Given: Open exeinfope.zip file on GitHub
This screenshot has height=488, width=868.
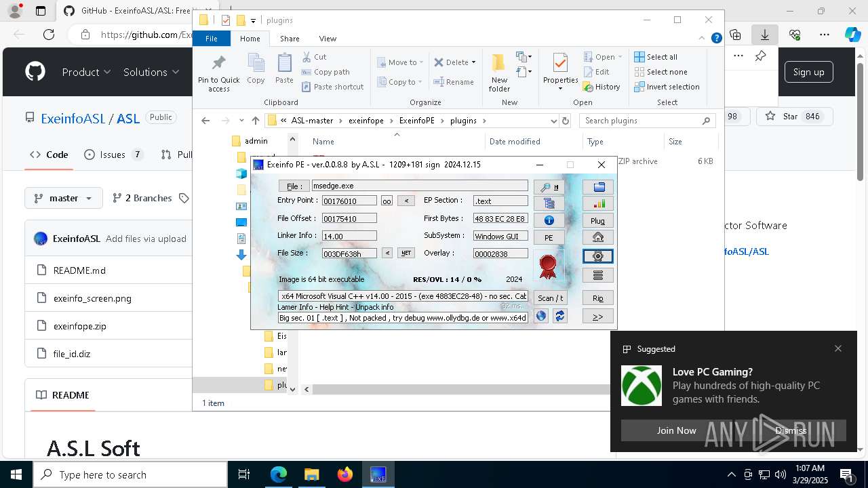Looking at the screenshot, I should pyautogui.click(x=80, y=326).
